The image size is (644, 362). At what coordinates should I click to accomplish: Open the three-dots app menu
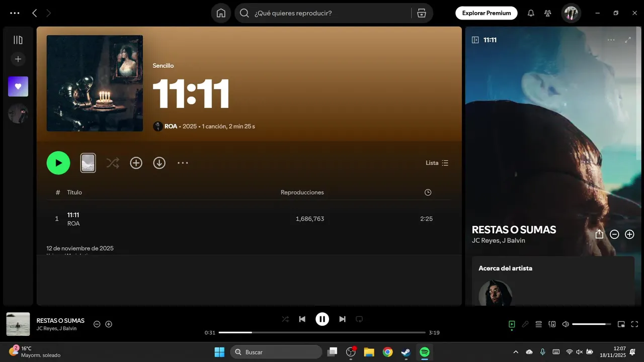(x=15, y=13)
